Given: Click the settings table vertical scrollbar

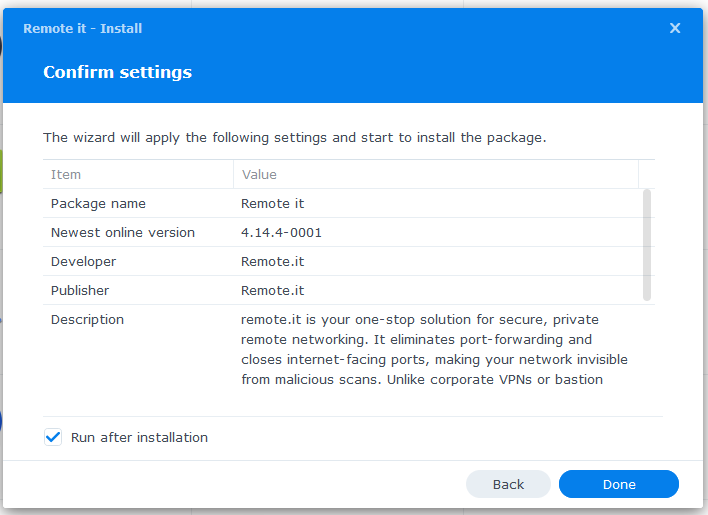Looking at the screenshot, I should [x=647, y=245].
